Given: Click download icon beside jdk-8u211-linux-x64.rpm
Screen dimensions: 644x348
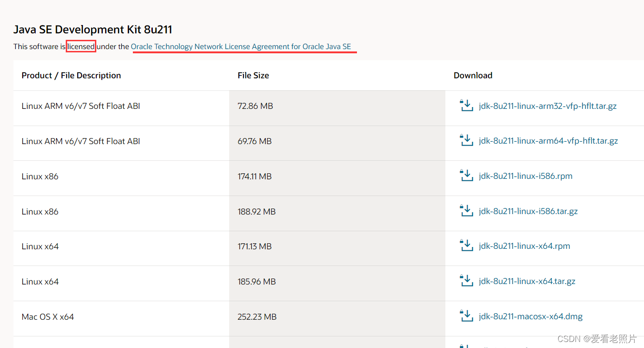Looking at the screenshot, I should (466, 246).
